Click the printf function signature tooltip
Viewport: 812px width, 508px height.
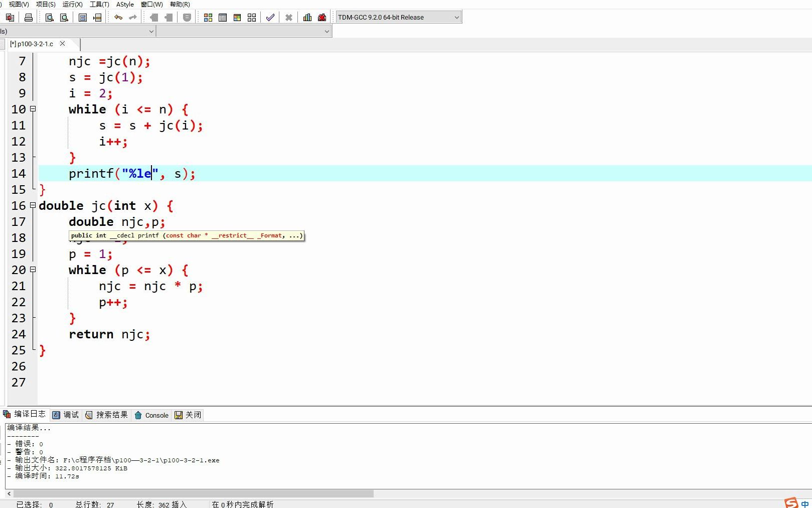187,235
